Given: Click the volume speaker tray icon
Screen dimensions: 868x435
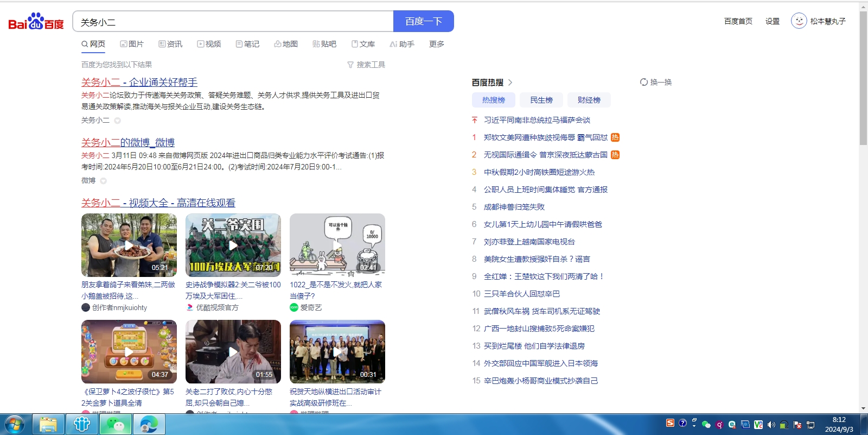Looking at the screenshot, I should point(771,425).
